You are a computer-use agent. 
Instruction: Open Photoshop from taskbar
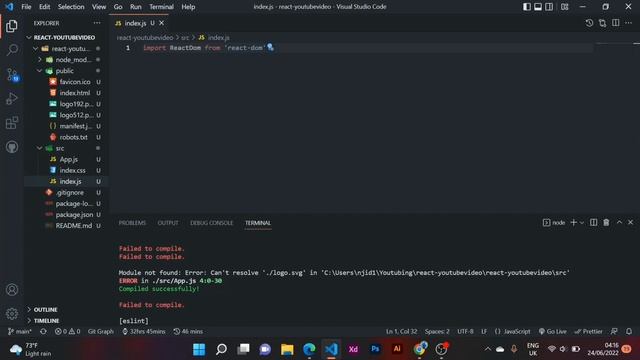coord(375,349)
